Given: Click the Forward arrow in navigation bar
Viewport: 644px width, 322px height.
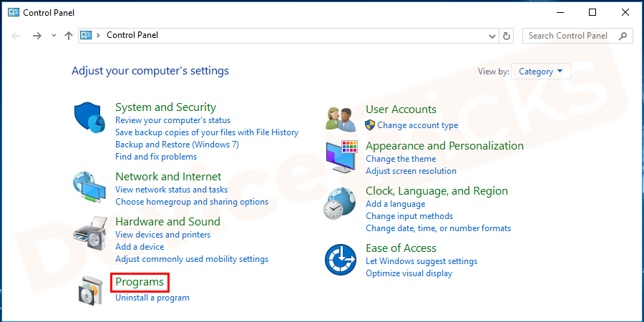Looking at the screenshot, I should 37,36.
